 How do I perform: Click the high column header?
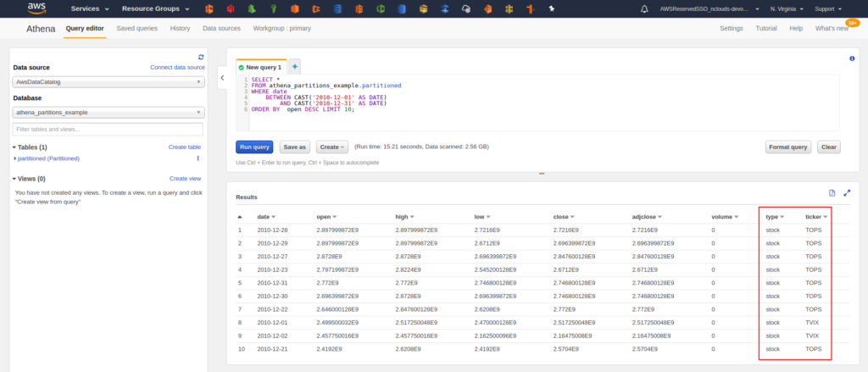(x=402, y=217)
